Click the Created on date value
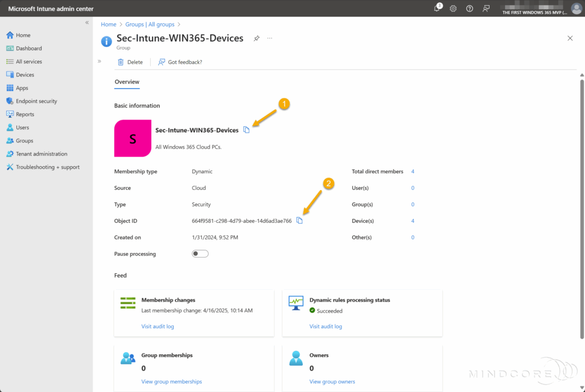The width and height of the screenshot is (585, 392). coord(215,238)
